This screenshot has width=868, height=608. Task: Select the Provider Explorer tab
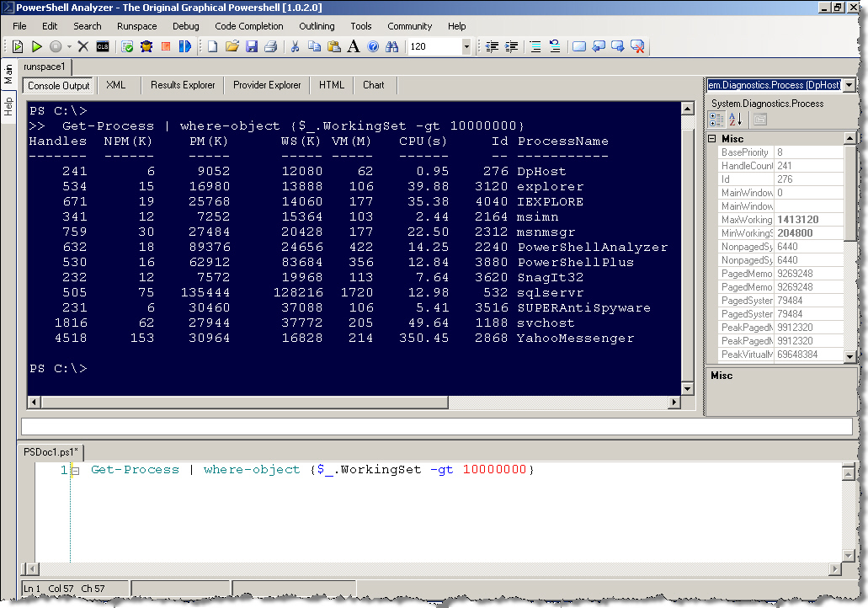click(267, 85)
